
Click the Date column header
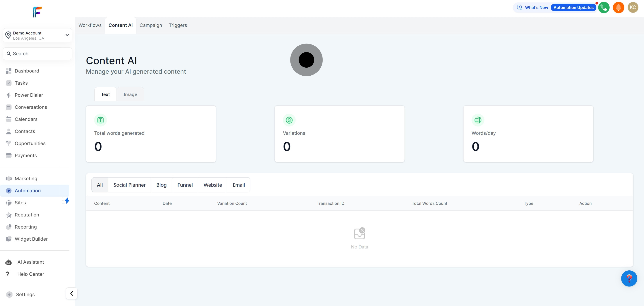[x=167, y=203]
